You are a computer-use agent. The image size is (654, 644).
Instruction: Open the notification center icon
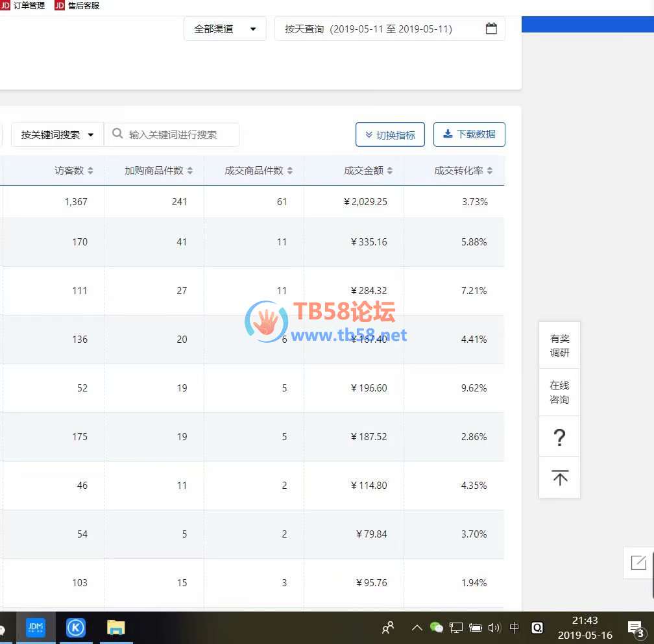coord(635,628)
